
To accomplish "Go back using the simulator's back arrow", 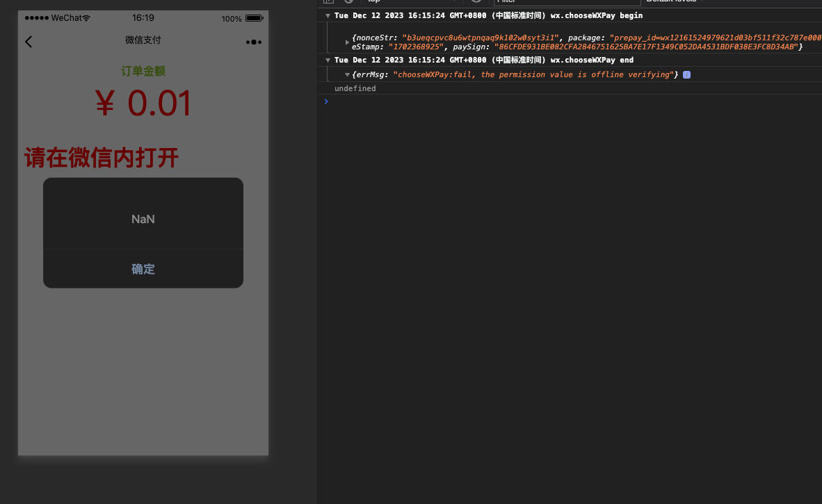I will [x=29, y=42].
